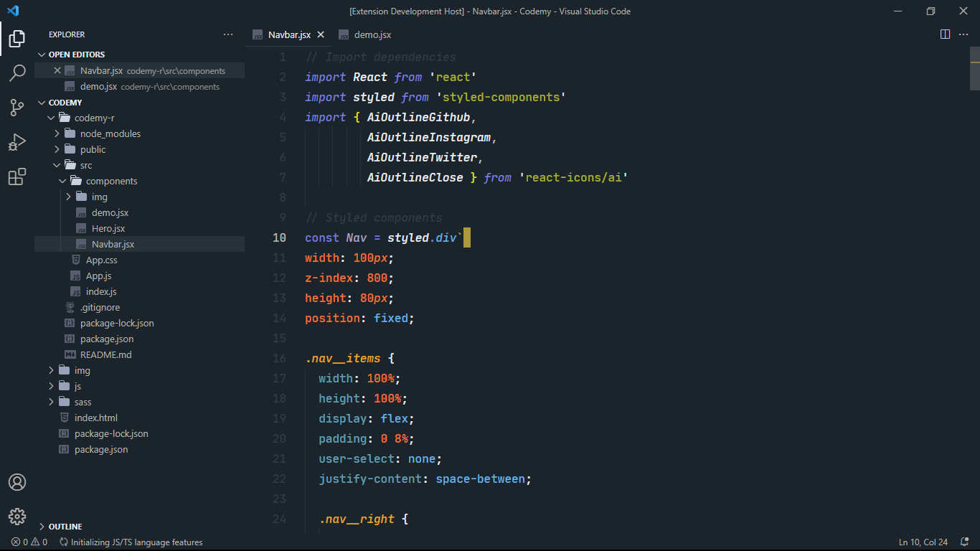
Task: Open App.css file
Action: tap(139, 260)
